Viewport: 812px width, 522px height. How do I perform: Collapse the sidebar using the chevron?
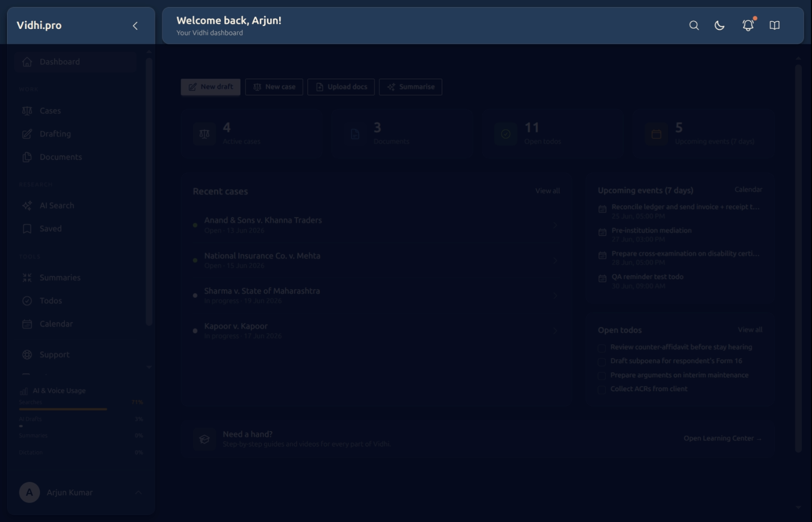pos(135,26)
